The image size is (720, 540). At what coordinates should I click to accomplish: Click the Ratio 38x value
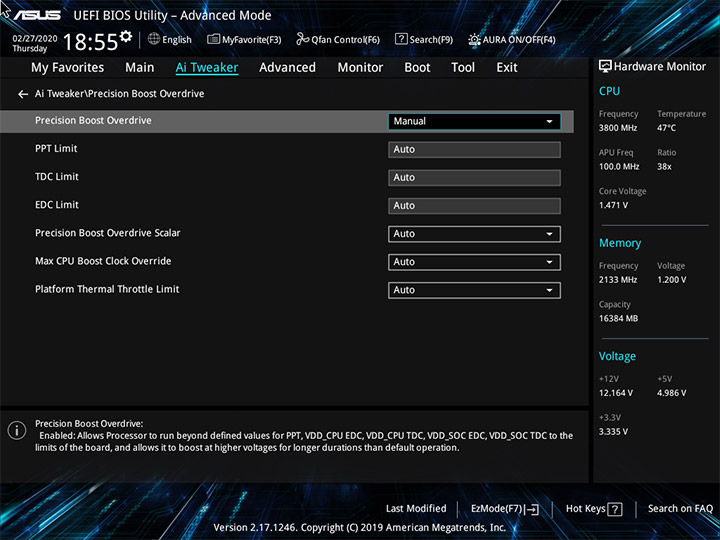pyautogui.click(x=664, y=167)
